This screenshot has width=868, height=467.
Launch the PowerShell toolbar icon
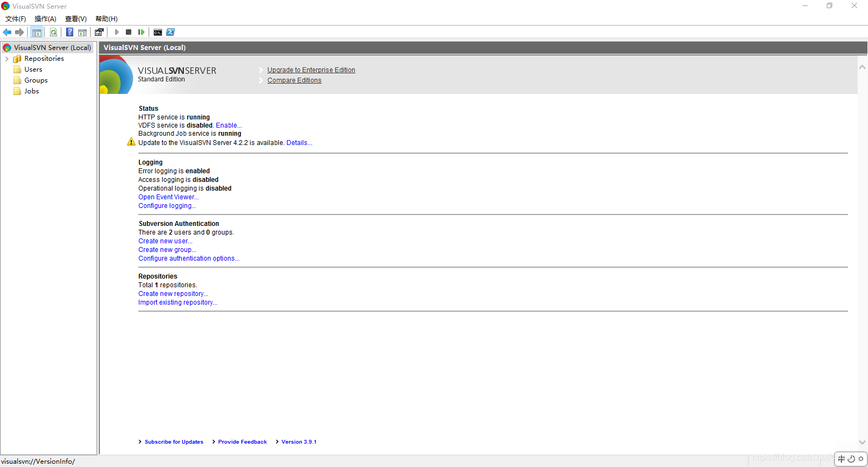170,32
